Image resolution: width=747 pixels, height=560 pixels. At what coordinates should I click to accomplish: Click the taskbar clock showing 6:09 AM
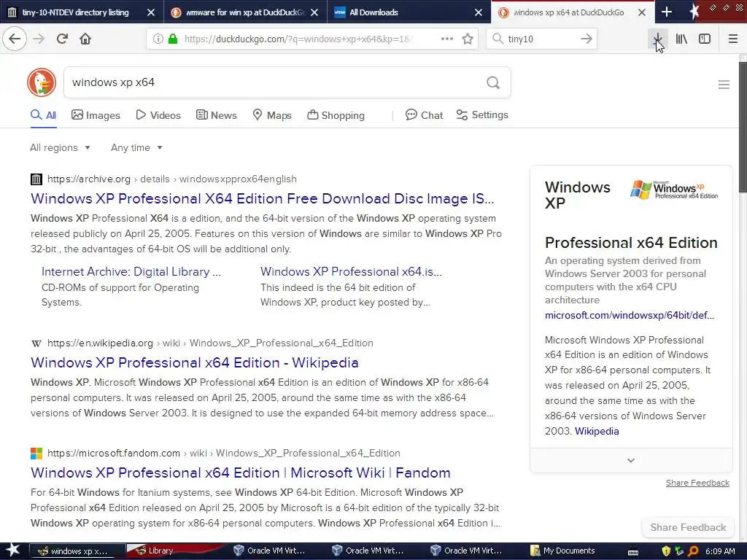720,551
